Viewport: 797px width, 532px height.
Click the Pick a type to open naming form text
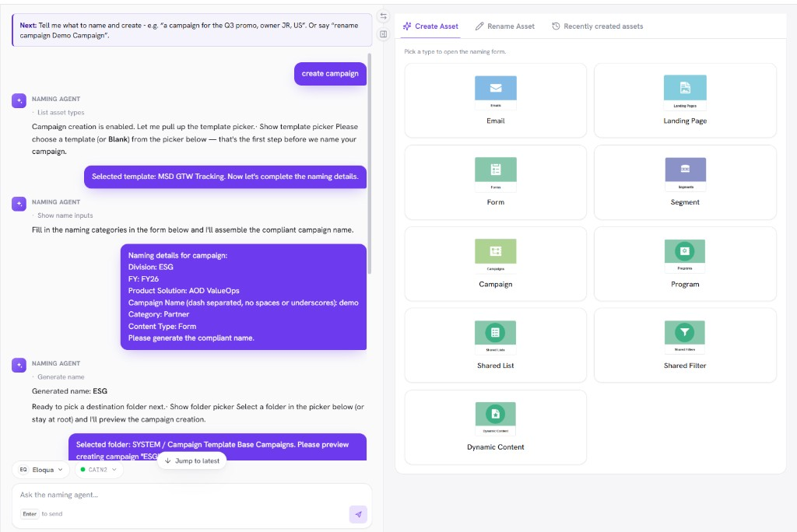(x=455, y=52)
